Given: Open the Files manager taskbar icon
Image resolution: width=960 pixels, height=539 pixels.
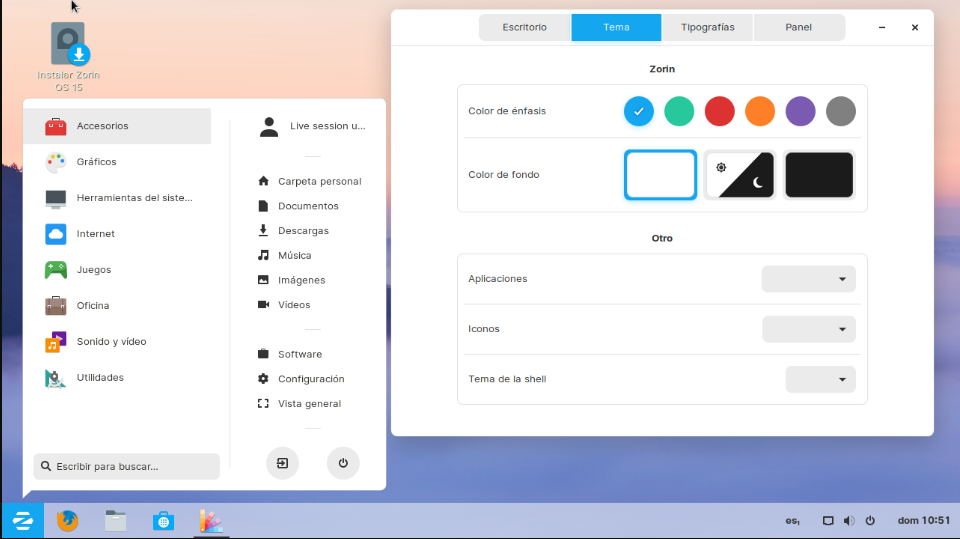Looking at the screenshot, I should 115,521.
